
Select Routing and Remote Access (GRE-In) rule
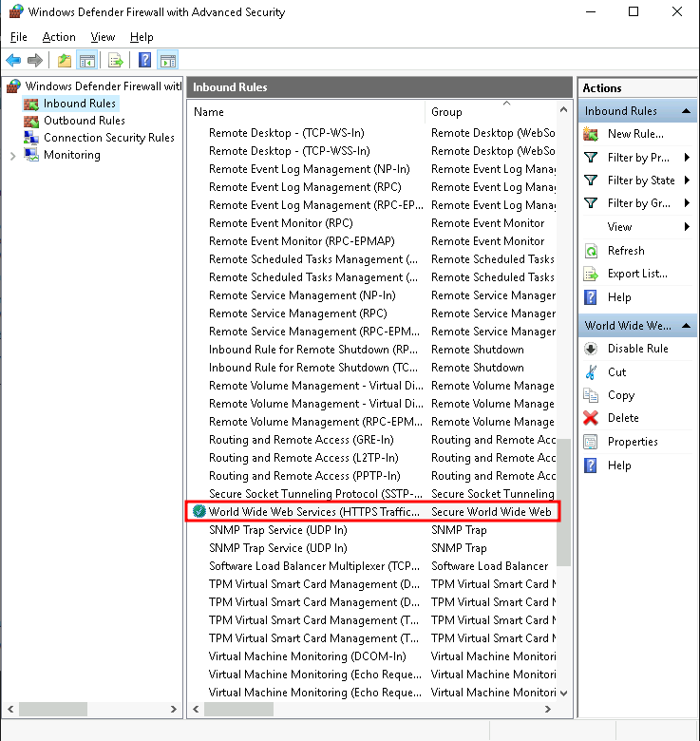372,440
